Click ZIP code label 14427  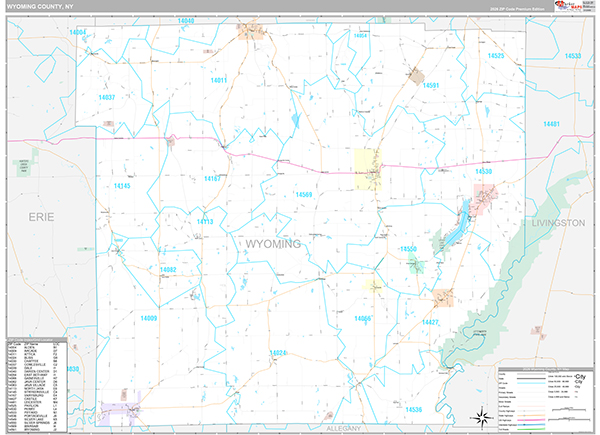430,323
